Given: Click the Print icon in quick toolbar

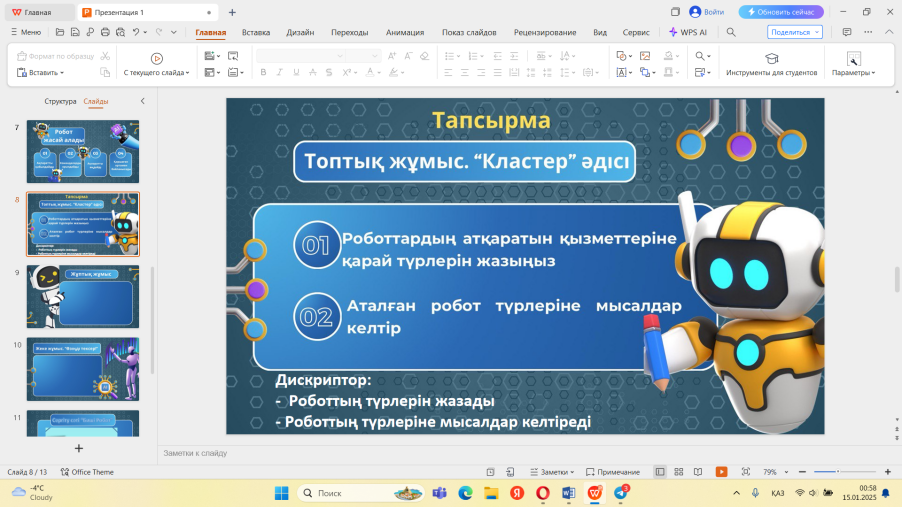Looking at the screenshot, I should click(x=105, y=32).
